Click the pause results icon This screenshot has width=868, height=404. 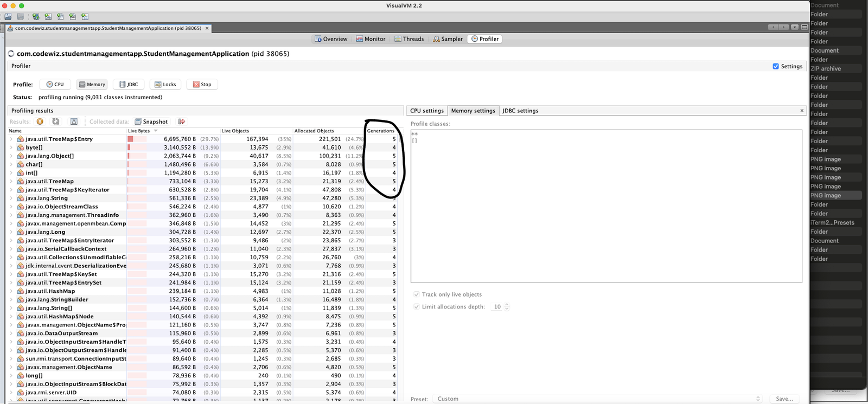(40, 121)
